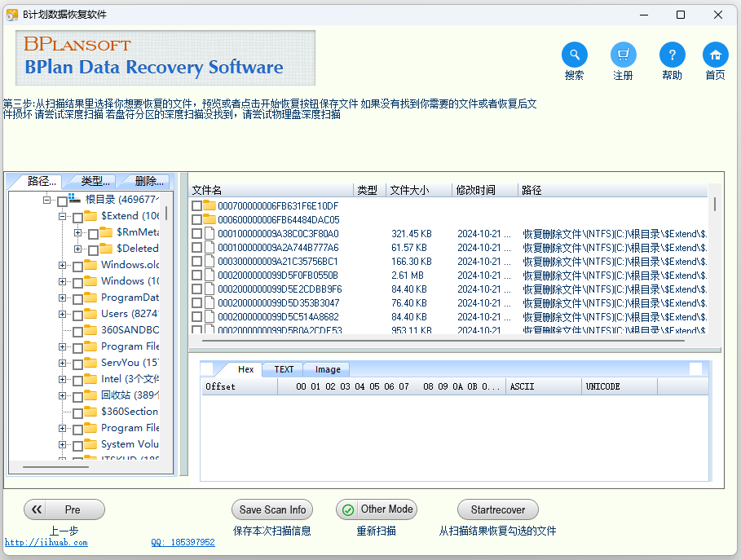Sort files by the 文件大小 column header
The height and width of the screenshot is (560, 741).
[418, 190]
